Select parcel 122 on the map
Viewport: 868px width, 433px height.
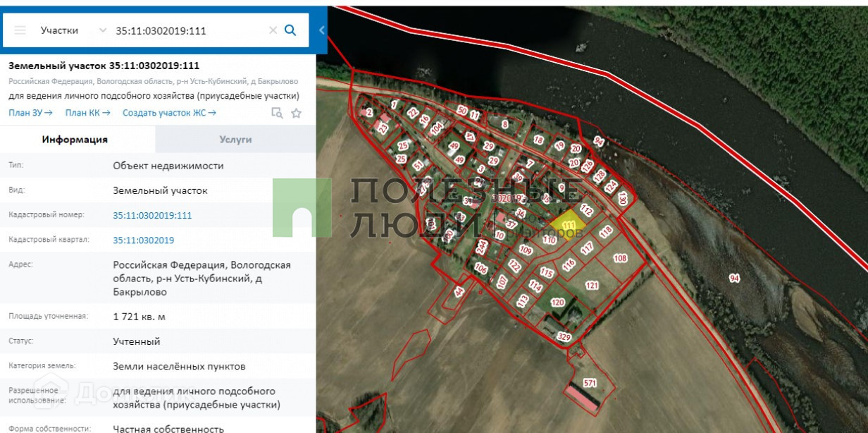pyautogui.click(x=515, y=266)
